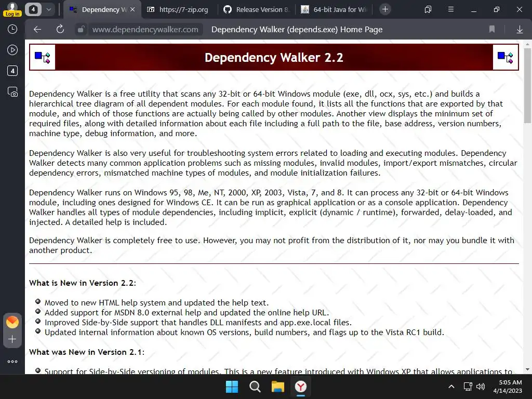Click 'Added support for MSDN 8.0' bullet
532x399 pixels.
[x=187, y=312]
